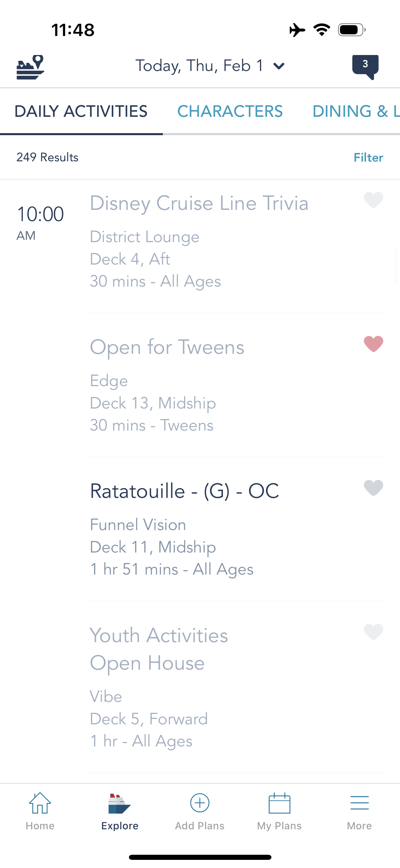Open Ratatouille - (G) - OC details

click(x=185, y=491)
